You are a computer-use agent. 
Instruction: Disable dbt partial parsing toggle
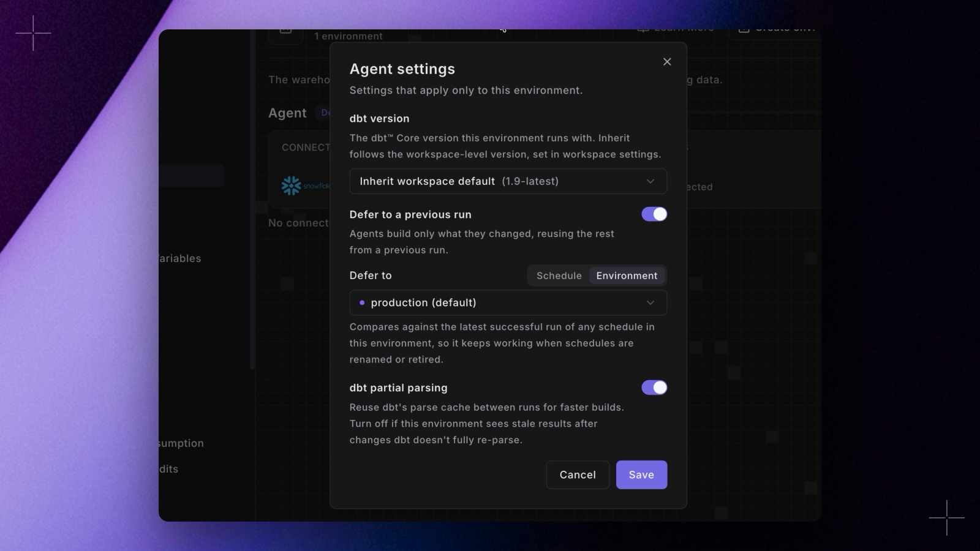(x=654, y=388)
